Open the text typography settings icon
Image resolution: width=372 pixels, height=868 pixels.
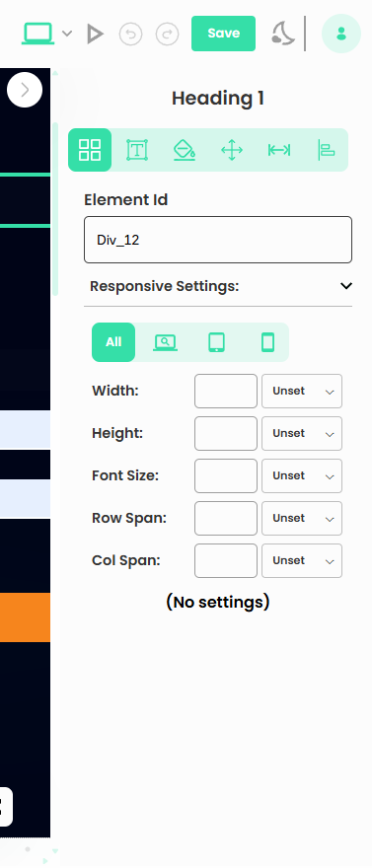(x=137, y=150)
